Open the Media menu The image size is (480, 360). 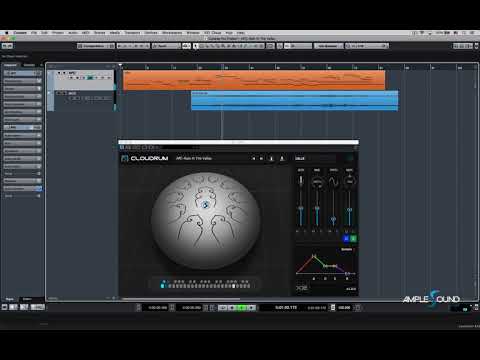pyautogui.click(x=115, y=33)
